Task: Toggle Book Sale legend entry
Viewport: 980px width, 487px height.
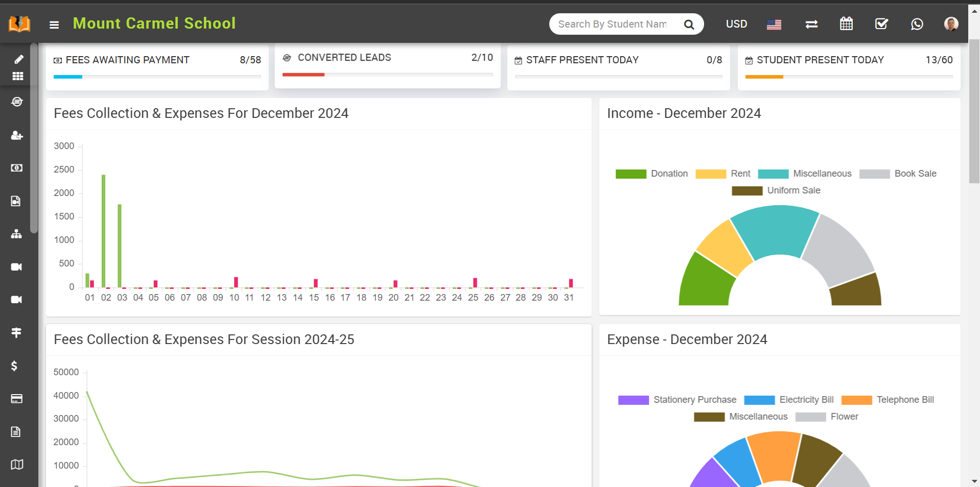Action: (x=898, y=174)
